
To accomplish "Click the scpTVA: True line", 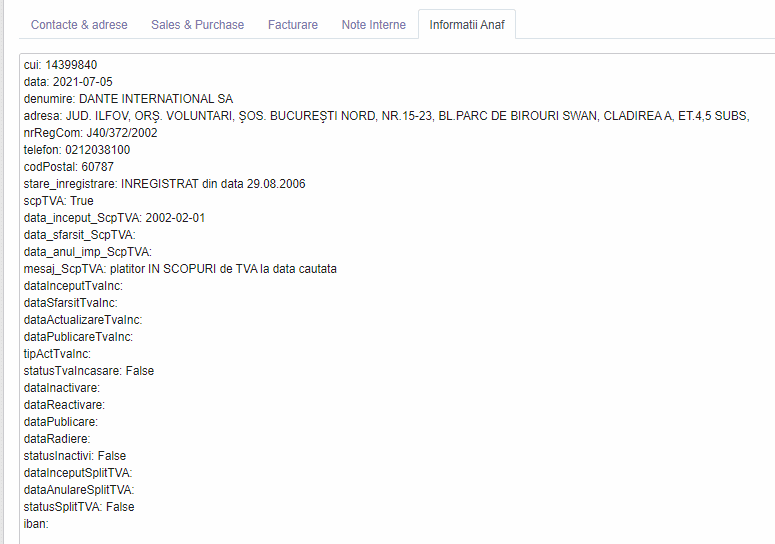I will point(58,201).
